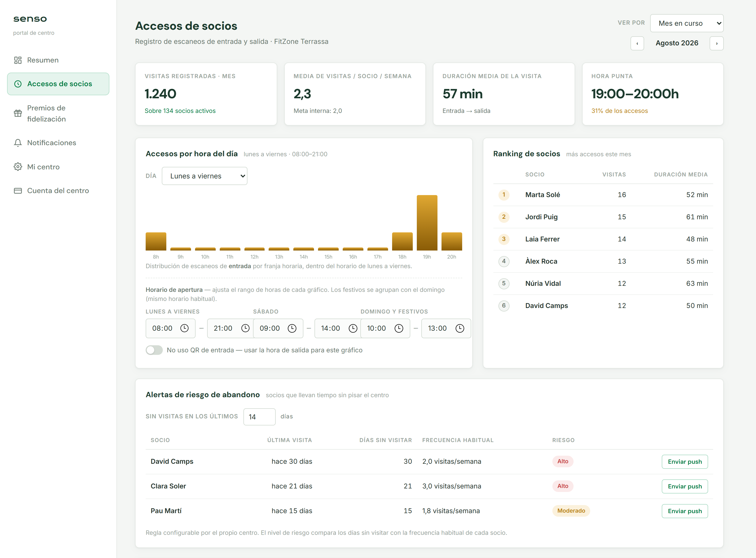Screen dimensions: 756x558
Task: Click the 'Alto' risk badge for David Camps
Action: (x=562, y=461)
